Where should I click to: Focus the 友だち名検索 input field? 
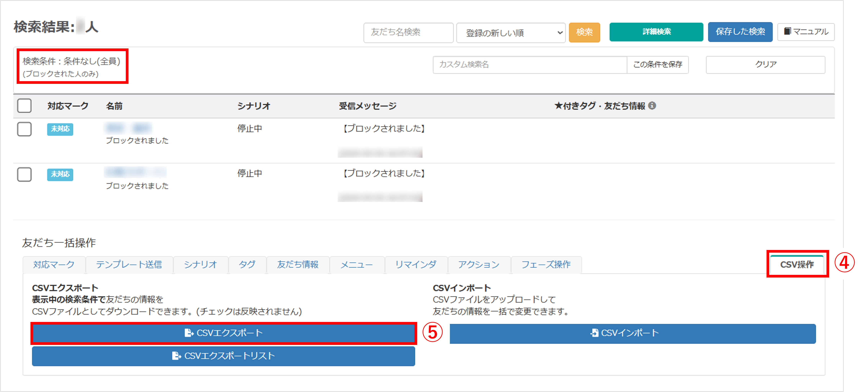point(408,32)
